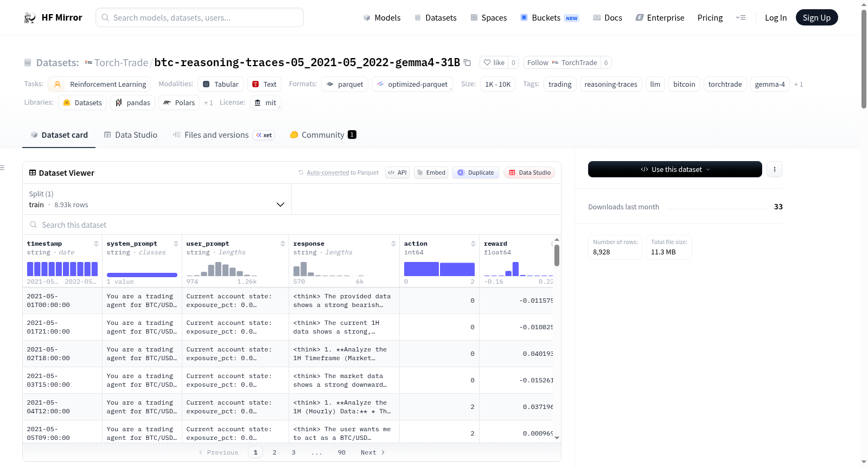Select the mit license tag
The width and height of the screenshot is (868, 467).
pyautogui.click(x=266, y=103)
